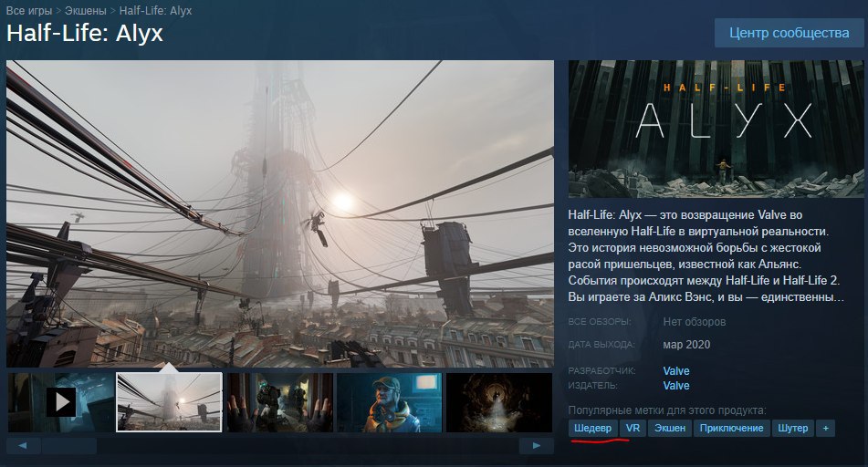
Task: Open publisher Valve link
Action: click(x=676, y=386)
